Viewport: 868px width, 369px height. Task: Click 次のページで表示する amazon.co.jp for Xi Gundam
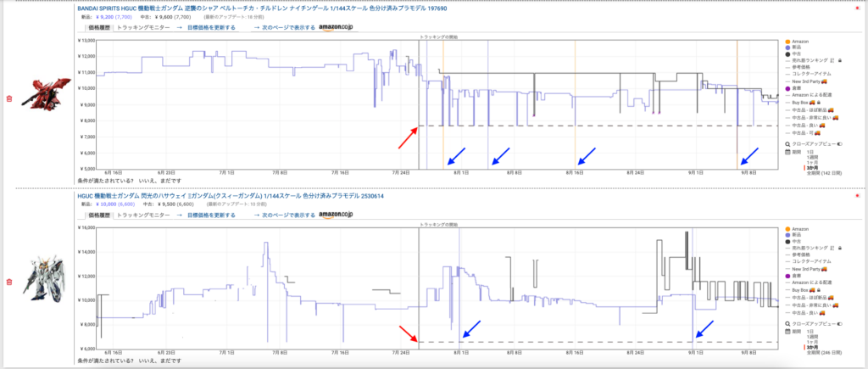(303, 215)
